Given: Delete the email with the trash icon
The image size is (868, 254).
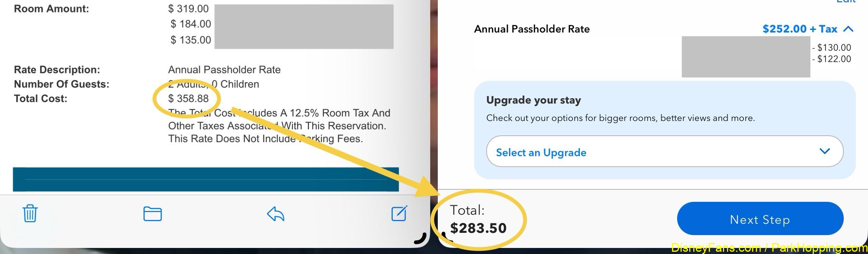Looking at the screenshot, I should pos(30,214).
